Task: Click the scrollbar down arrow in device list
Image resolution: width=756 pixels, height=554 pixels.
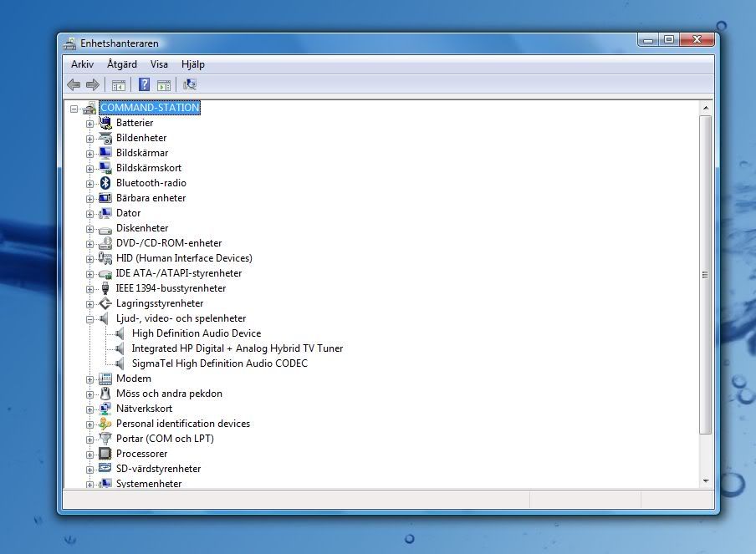Action: click(x=705, y=480)
